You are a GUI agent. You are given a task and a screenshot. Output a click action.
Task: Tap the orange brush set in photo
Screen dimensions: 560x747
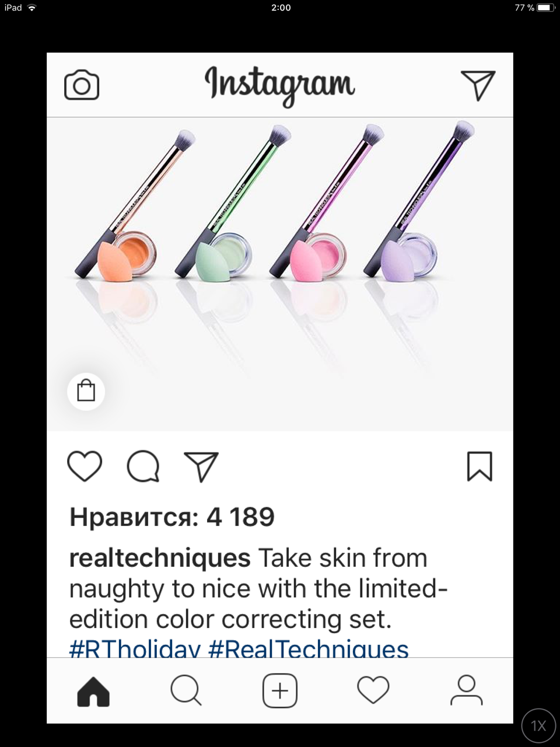click(x=133, y=204)
